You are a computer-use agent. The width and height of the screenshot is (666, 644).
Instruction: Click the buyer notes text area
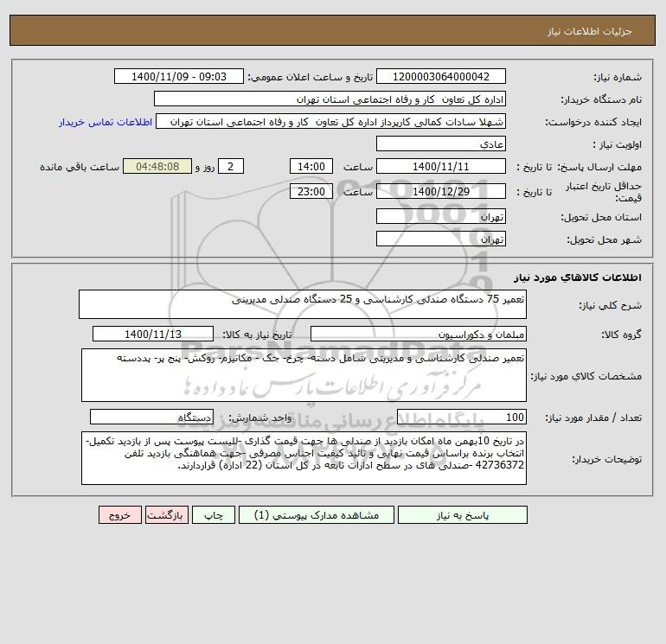304,458
